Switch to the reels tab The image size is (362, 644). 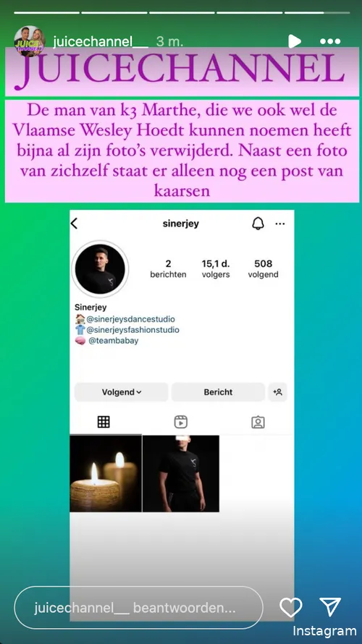[181, 422]
